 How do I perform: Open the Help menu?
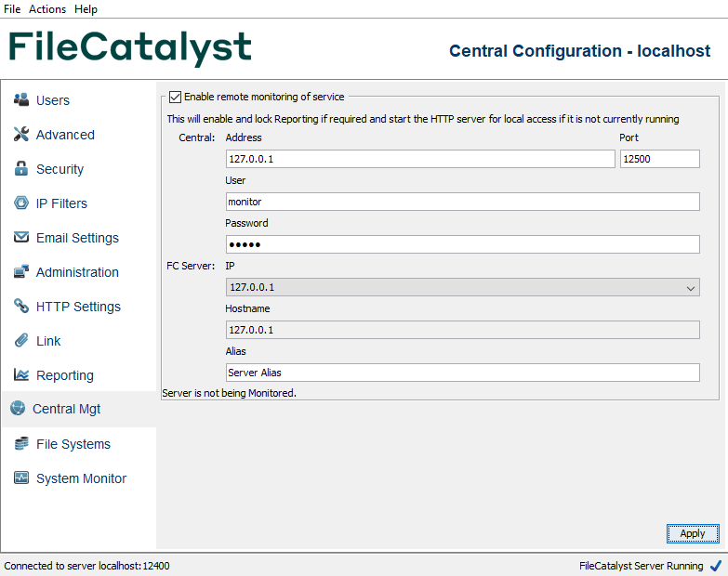(86, 8)
